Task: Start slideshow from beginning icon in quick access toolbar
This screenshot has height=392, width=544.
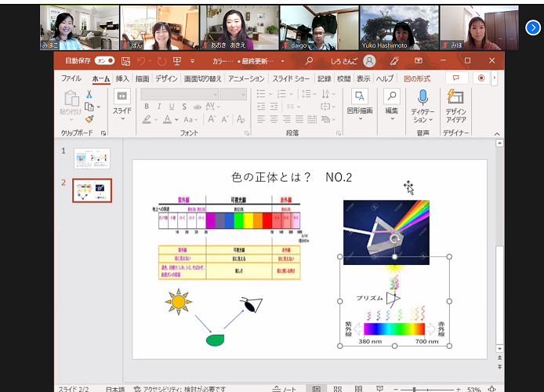Action: coord(177,61)
